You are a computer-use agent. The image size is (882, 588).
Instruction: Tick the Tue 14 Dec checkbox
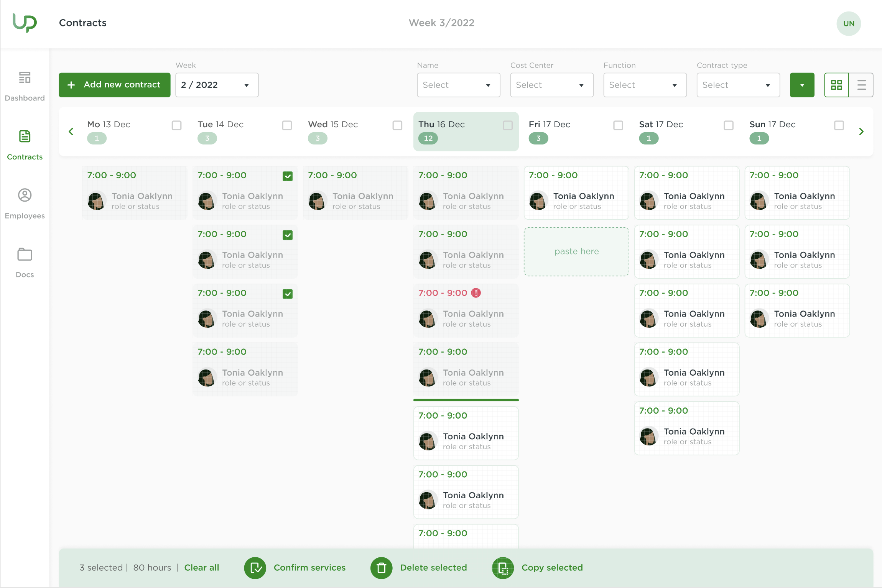(287, 125)
